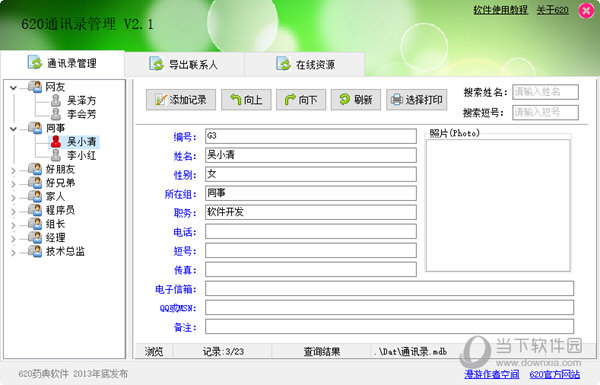Image resolution: width=600 pixels, height=385 pixels.
Task: Click the 记录:3/23 status text
Action: [x=223, y=351]
